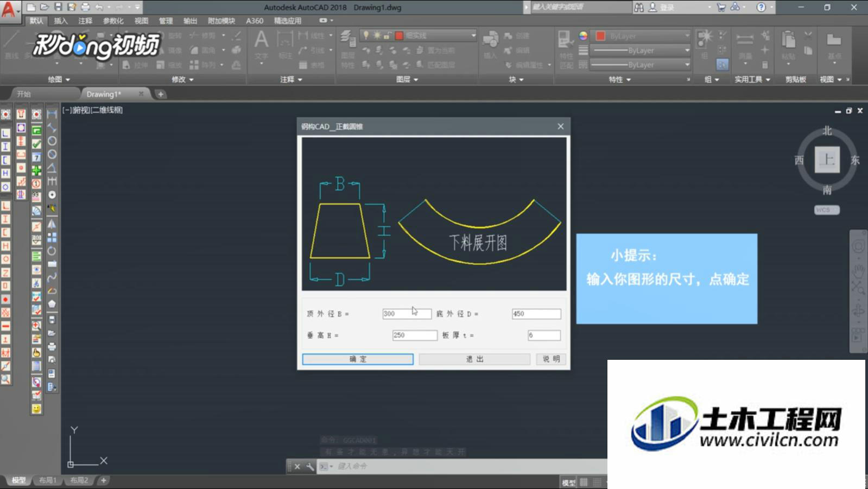Screen dimensions: 868x489
Task: Click the Open file icon
Action: 45,7
